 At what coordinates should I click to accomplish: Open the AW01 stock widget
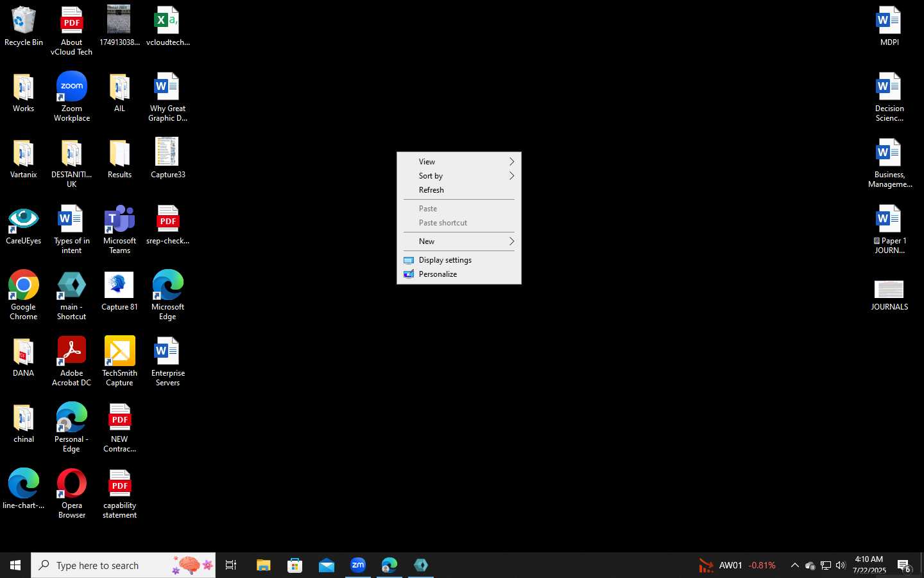(x=737, y=566)
